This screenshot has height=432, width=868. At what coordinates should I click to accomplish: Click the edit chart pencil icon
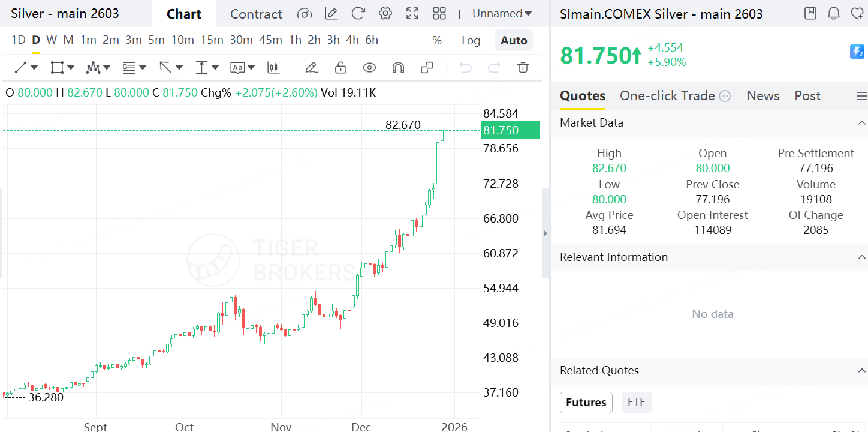[331, 14]
